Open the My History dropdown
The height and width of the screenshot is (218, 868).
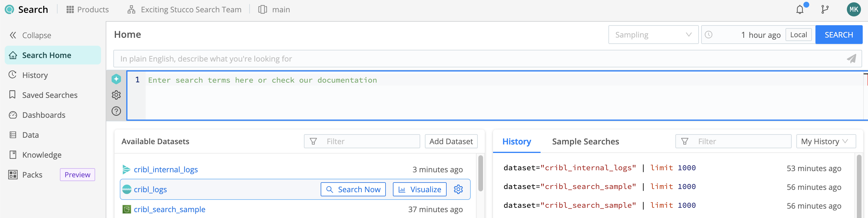click(x=825, y=141)
